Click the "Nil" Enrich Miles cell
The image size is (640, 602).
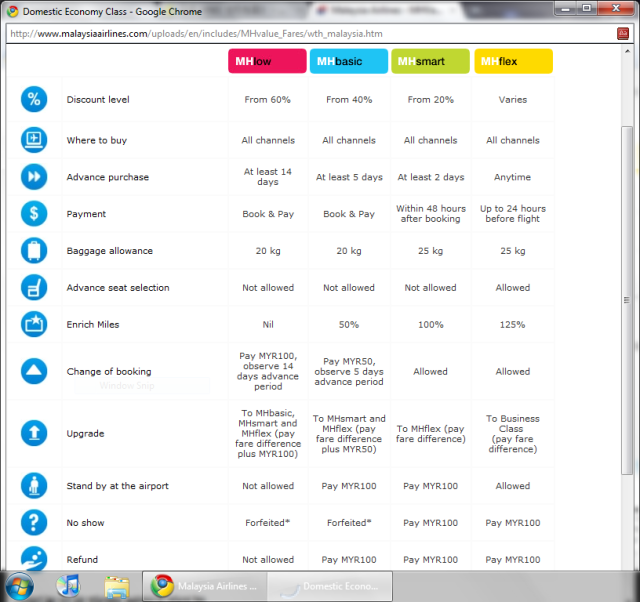coord(268,324)
